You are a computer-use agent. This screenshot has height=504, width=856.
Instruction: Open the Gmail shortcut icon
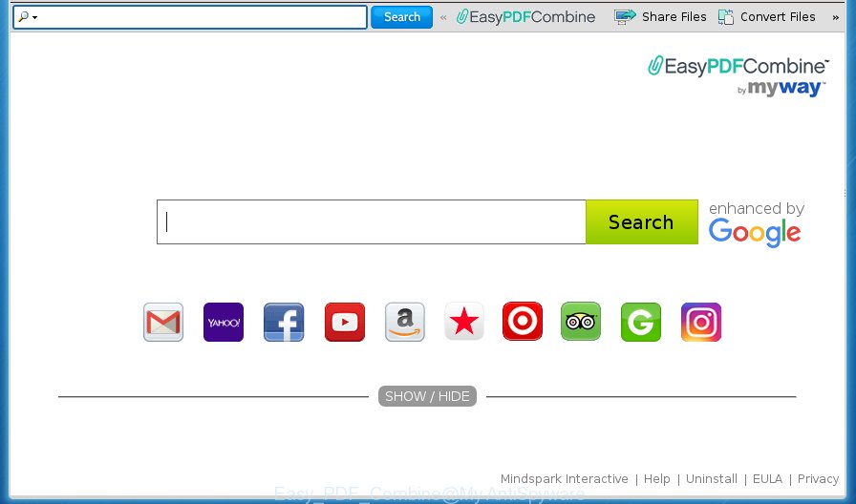(163, 322)
